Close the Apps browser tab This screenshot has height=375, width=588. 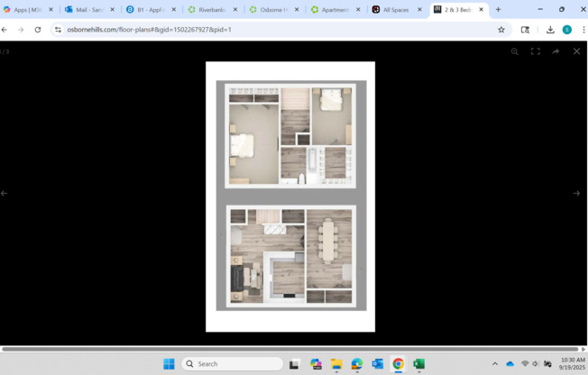(51, 10)
